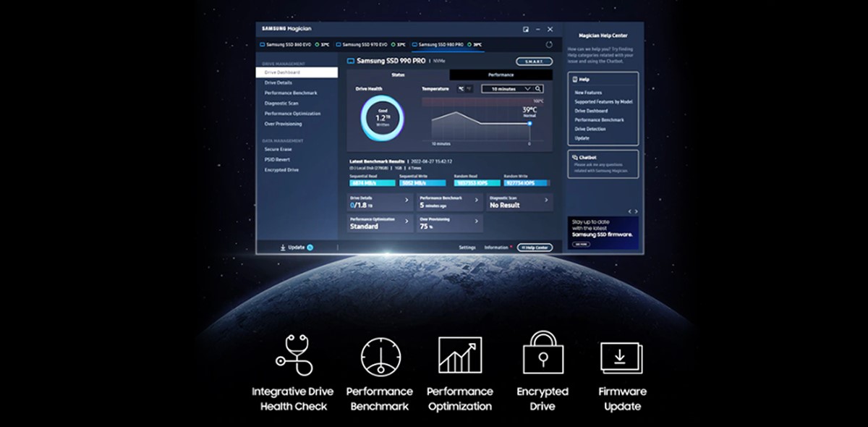Expand the Drive Details card chevron
The width and height of the screenshot is (868, 427).
407,200
